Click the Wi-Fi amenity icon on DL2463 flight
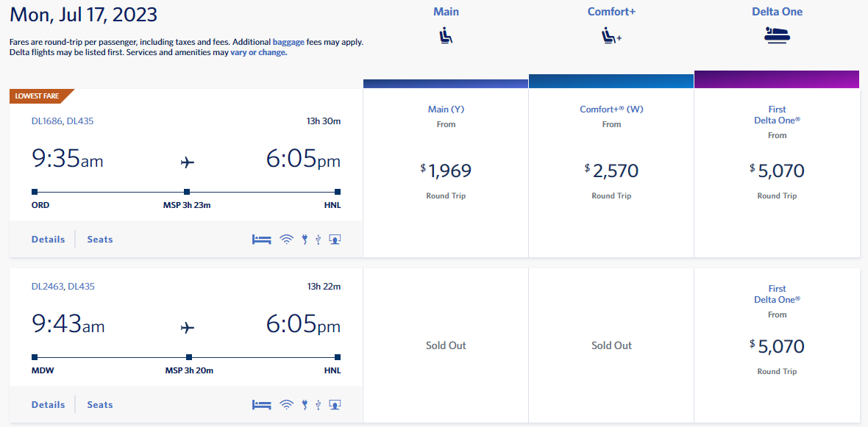The height and width of the screenshot is (427, 868). 286,404
